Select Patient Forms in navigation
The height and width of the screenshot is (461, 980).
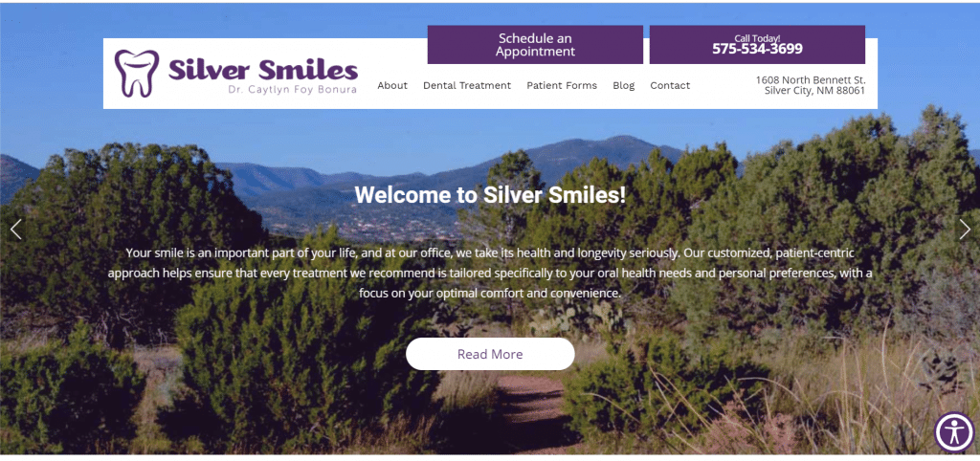coord(562,85)
